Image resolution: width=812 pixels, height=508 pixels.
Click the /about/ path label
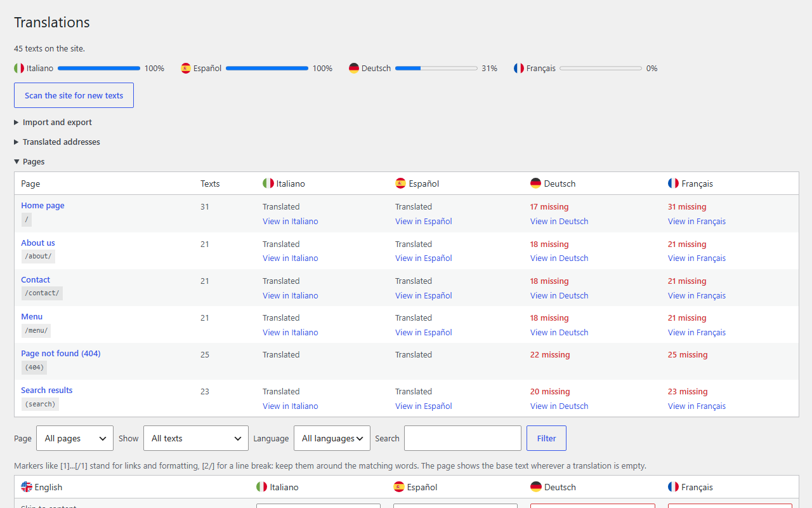tap(38, 257)
